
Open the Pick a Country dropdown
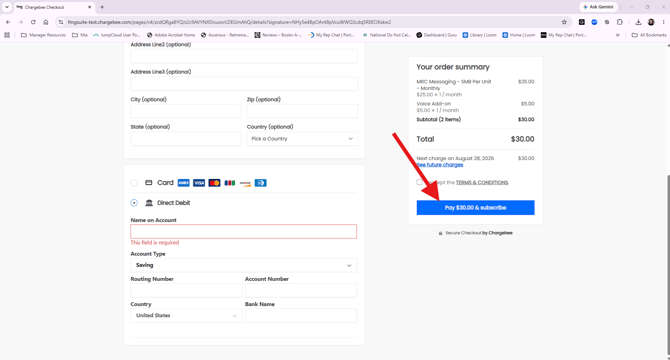(302, 138)
